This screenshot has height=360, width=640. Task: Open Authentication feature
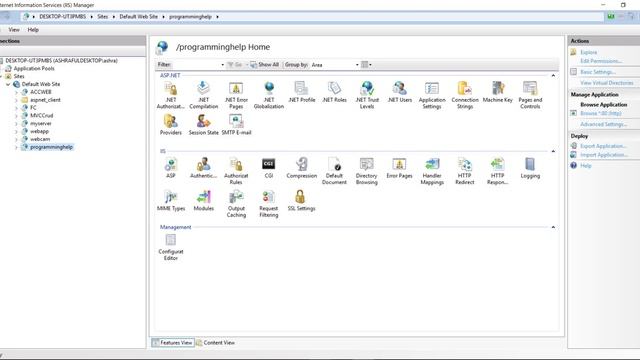click(x=203, y=168)
